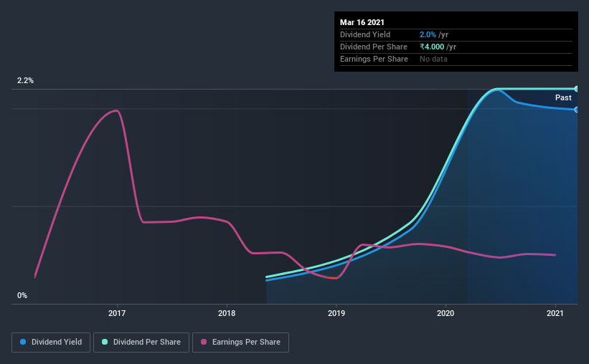Click the 2.2% y-axis label
This screenshot has height=364, width=589.
(x=26, y=81)
